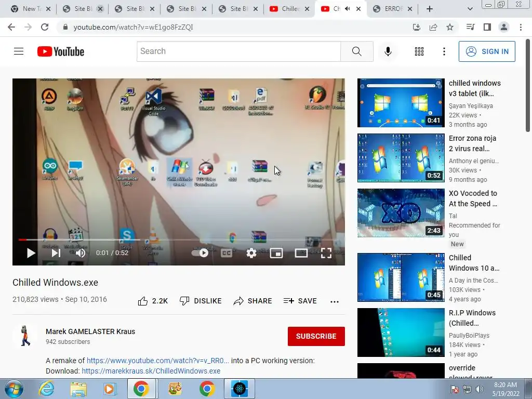
Task: Install app icon in address bar
Action: (x=416, y=27)
